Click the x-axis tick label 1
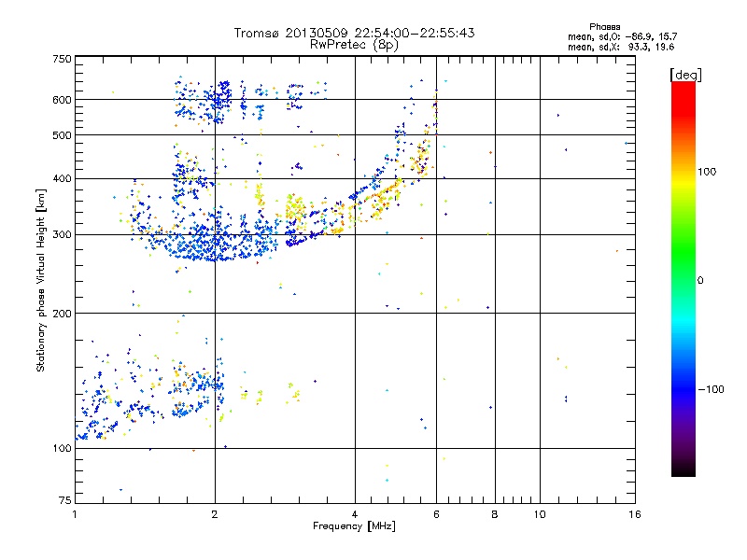This screenshot has height=560, width=747. pos(75,514)
